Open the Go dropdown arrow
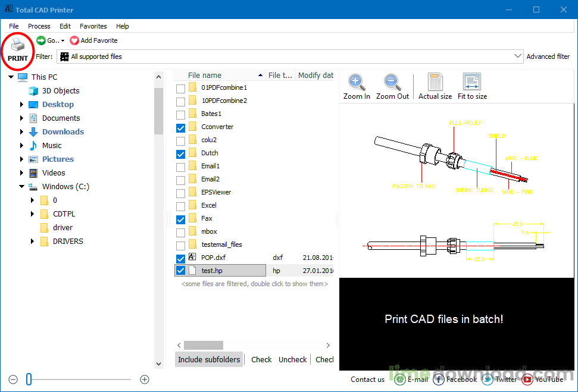 [x=63, y=41]
